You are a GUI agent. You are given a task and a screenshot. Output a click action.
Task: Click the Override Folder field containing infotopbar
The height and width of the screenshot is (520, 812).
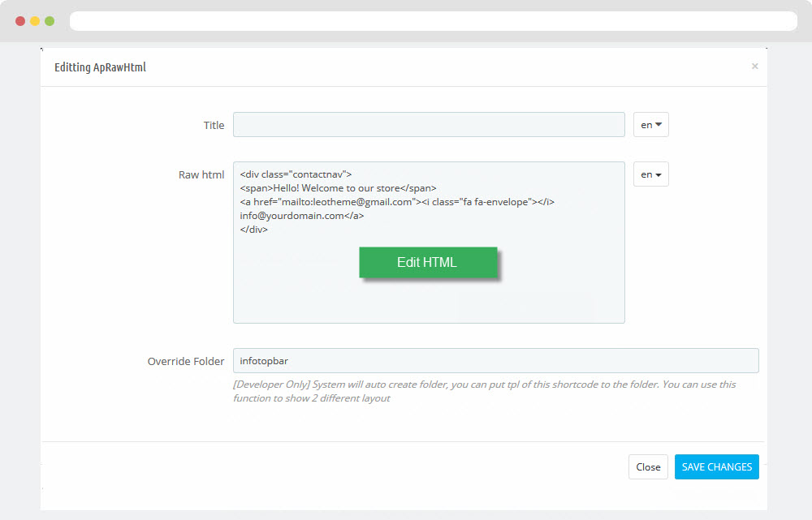tap(495, 361)
